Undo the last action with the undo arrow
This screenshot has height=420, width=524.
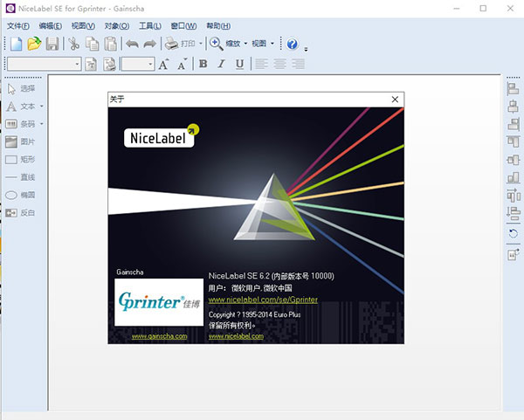point(133,44)
